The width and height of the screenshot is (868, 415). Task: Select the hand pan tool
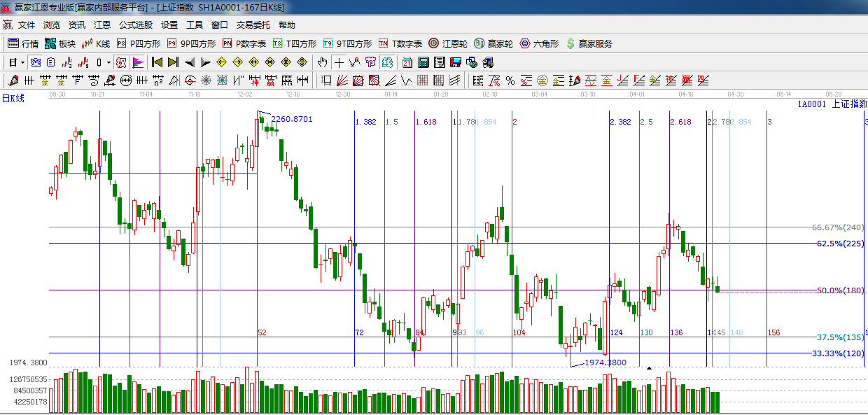click(x=322, y=62)
